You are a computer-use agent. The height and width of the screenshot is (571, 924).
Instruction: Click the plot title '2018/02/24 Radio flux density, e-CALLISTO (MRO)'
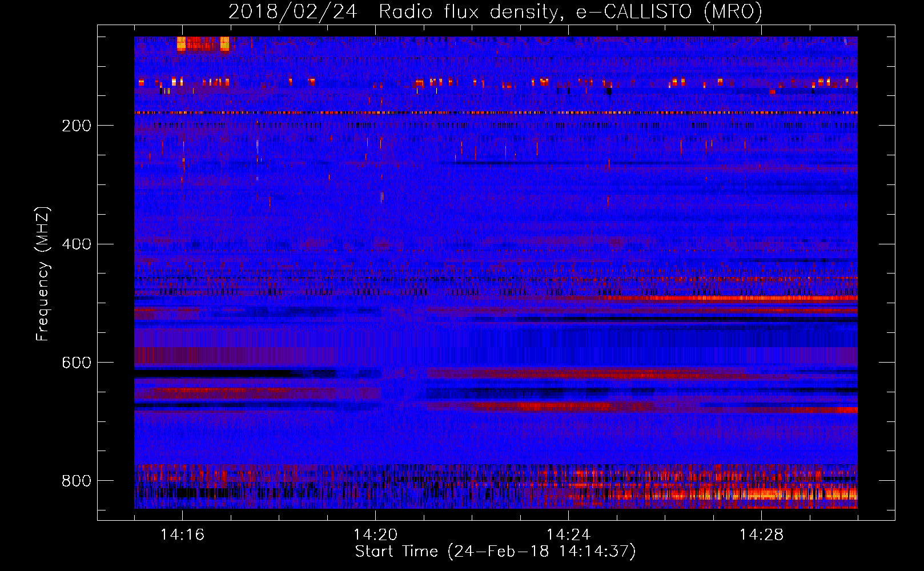pos(495,11)
